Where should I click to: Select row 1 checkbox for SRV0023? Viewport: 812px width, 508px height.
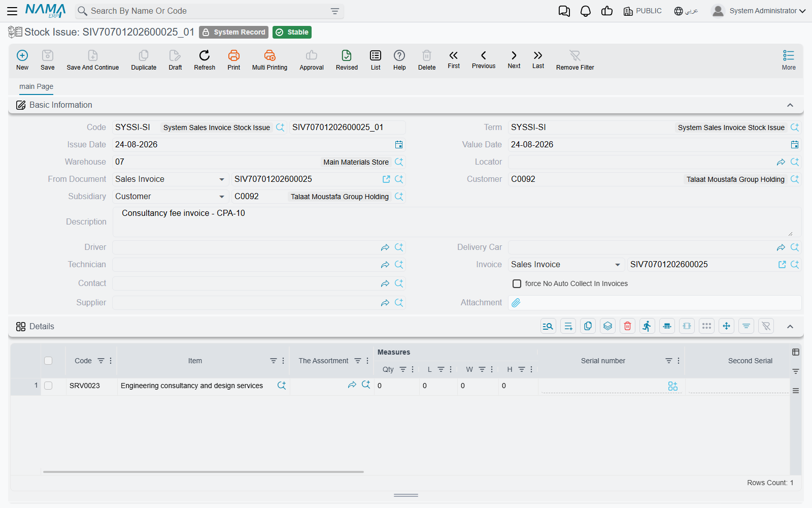click(48, 386)
